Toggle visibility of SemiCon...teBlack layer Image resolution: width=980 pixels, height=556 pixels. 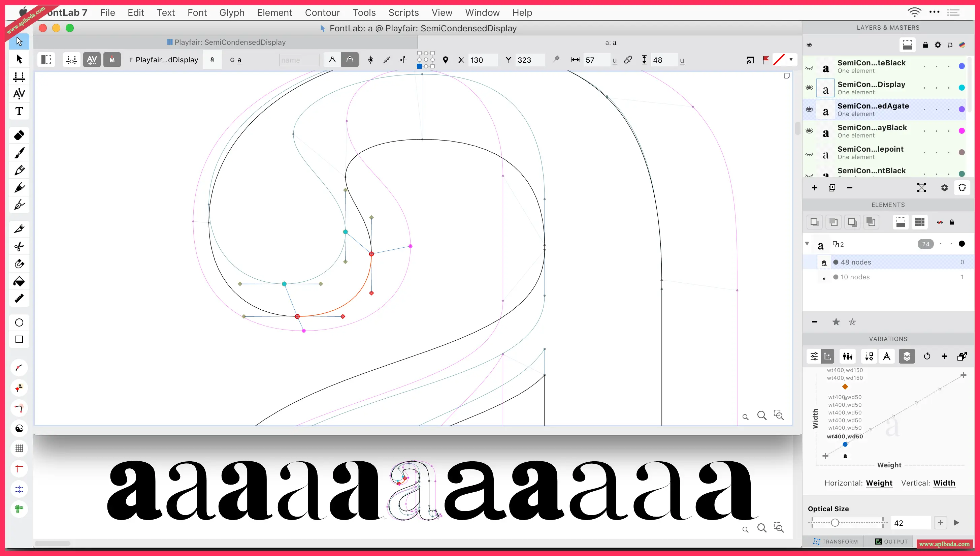pos(809,68)
